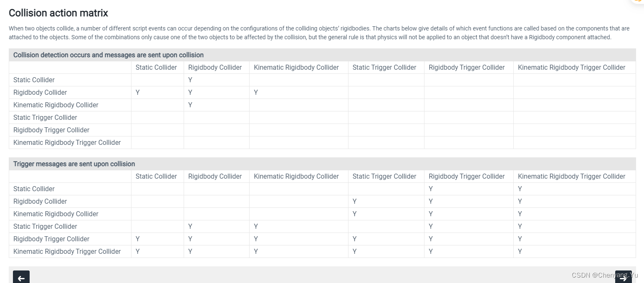644x283 pixels.
Task: Select 'Static Collider' column header in collision detection table
Action: (156, 68)
